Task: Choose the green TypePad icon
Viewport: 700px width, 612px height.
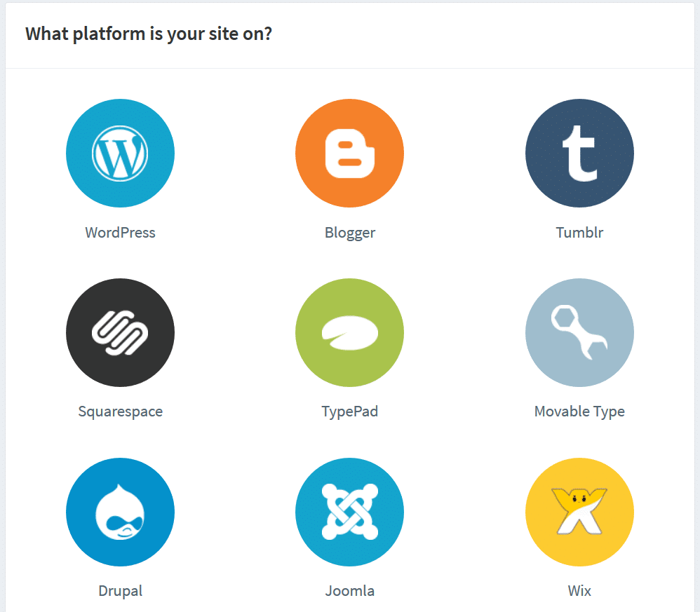Action: [x=349, y=332]
